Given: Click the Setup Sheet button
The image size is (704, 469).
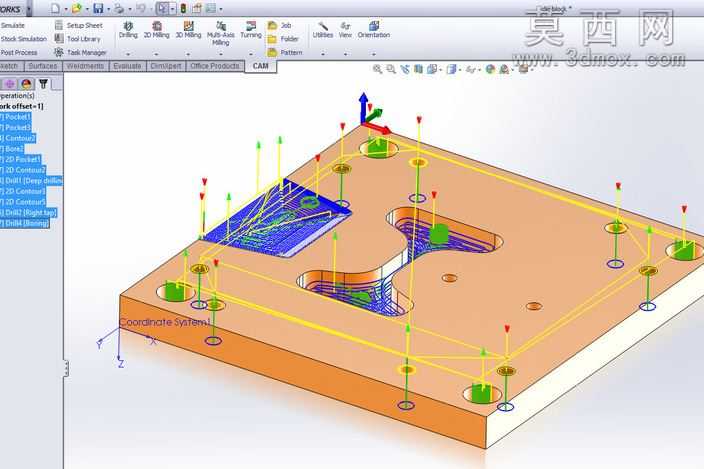Looking at the screenshot, I should (79, 26).
